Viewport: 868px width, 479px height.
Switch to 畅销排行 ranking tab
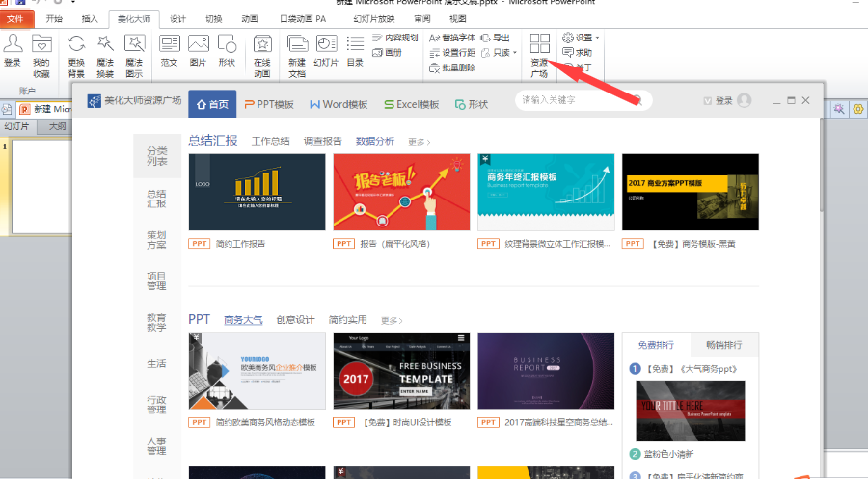coord(724,345)
